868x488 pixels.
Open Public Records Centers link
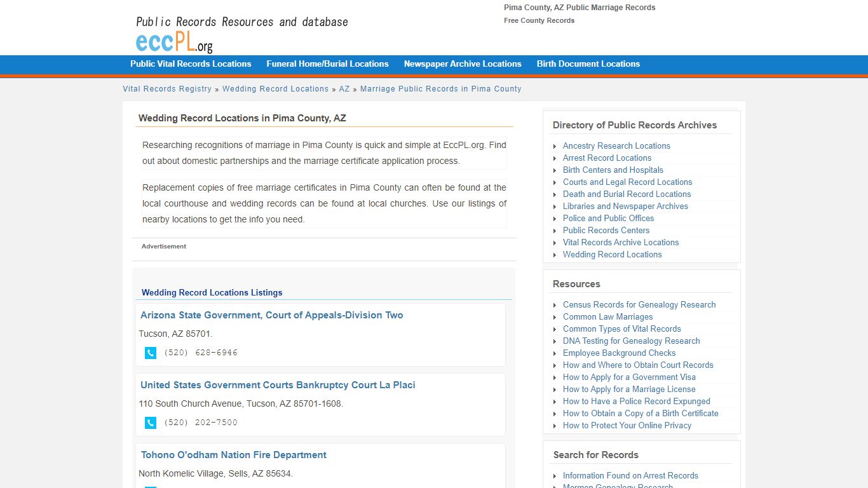click(x=606, y=230)
